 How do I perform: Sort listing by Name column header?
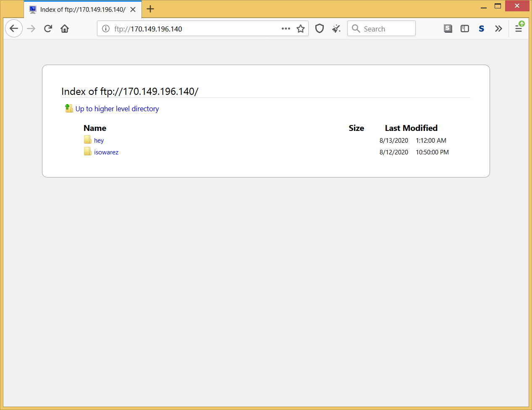95,128
